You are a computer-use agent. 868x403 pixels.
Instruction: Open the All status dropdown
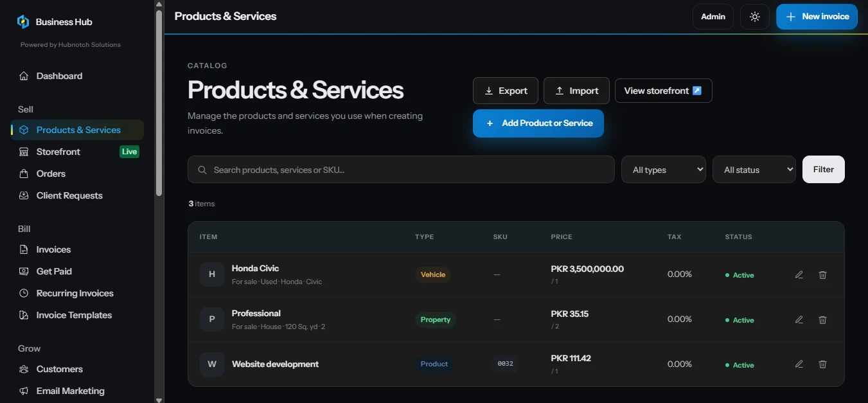(x=754, y=170)
